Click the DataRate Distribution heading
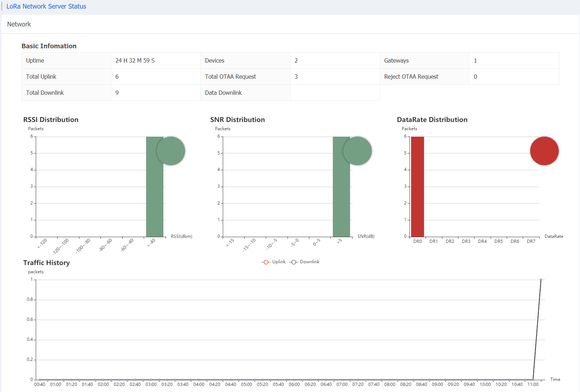580x392 pixels. click(x=432, y=119)
